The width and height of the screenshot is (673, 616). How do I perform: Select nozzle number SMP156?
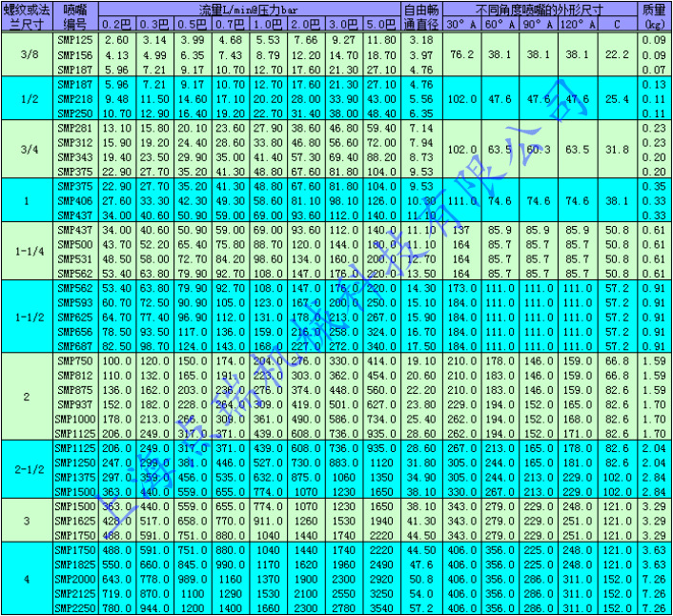(75, 55)
